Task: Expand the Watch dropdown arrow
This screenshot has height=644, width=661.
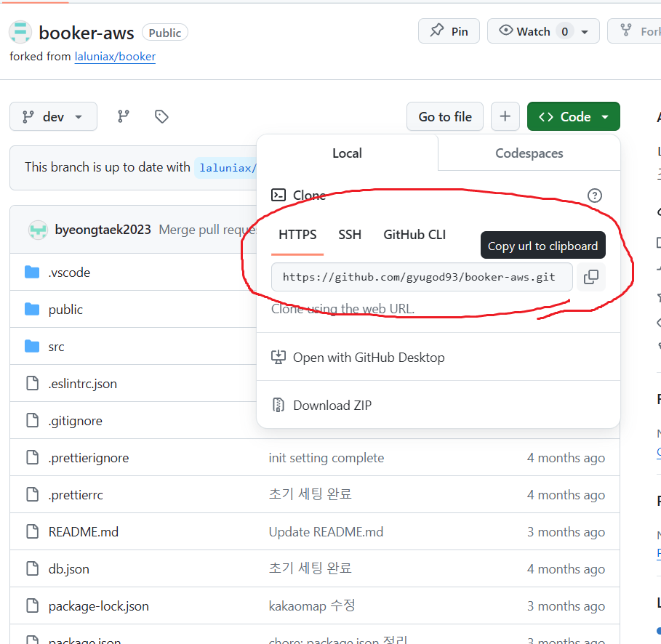Action: pyautogui.click(x=585, y=31)
